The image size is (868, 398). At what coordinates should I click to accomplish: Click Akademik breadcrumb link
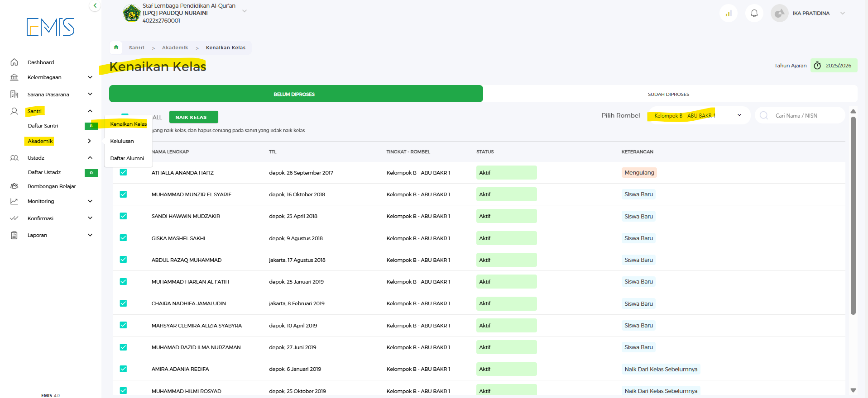pyautogui.click(x=175, y=47)
